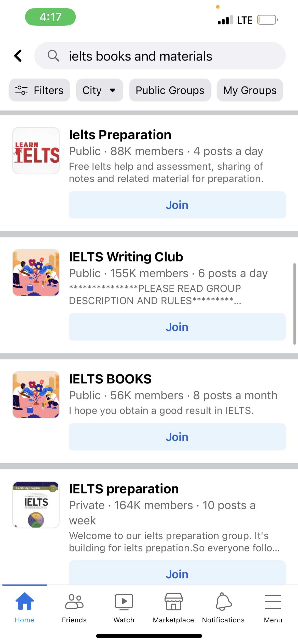This screenshot has height=644, width=298.
Task: Open the Marketplace storefront icon
Action: pyautogui.click(x=173, y=602)
